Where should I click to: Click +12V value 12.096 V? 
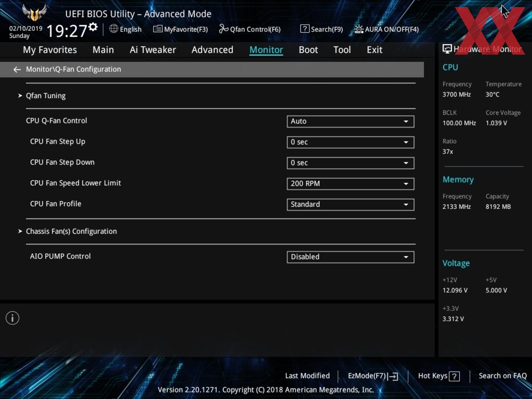tap(455, 291)
